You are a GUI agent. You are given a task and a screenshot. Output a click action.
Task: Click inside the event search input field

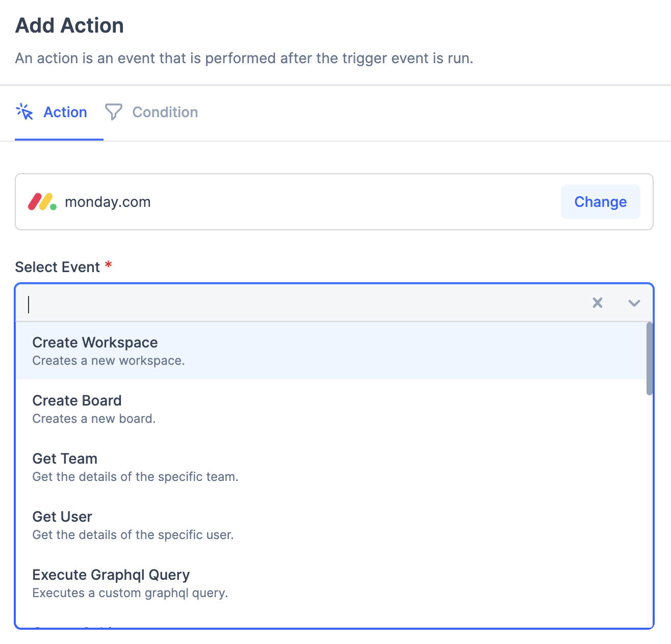pyautogui.click(x=204, y=304)
